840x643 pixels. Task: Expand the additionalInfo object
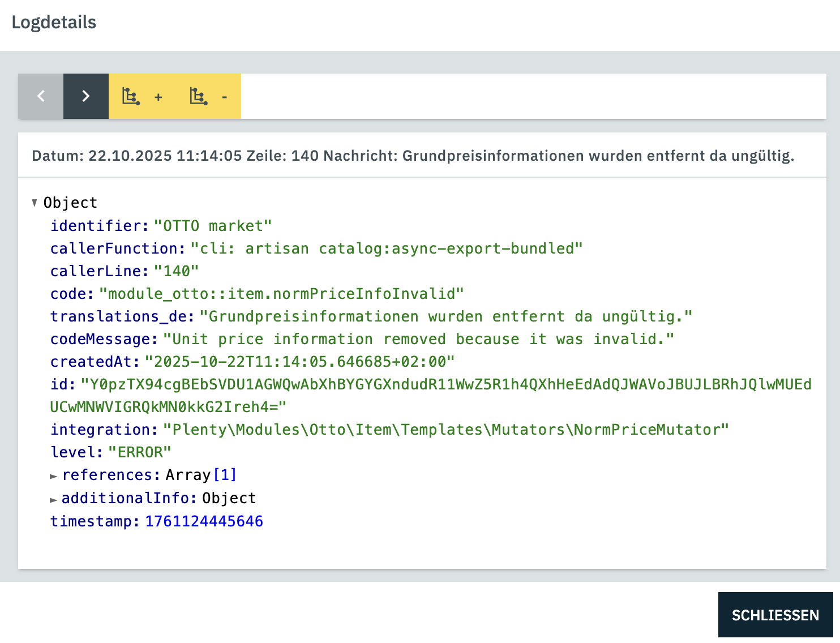click(x=53, y=499)
